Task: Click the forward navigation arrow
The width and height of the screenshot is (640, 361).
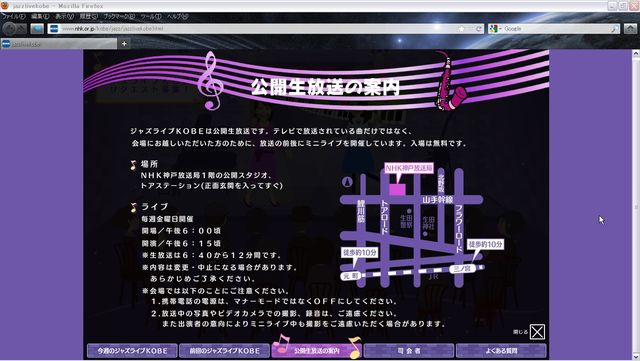Action: click(22, 29)
